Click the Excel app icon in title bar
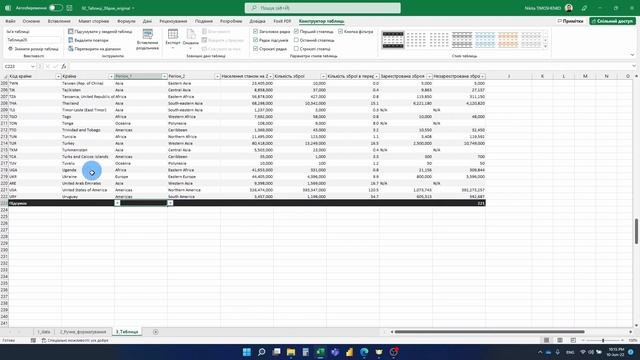The height and width of the screenshot is (360, 640). 8,8
